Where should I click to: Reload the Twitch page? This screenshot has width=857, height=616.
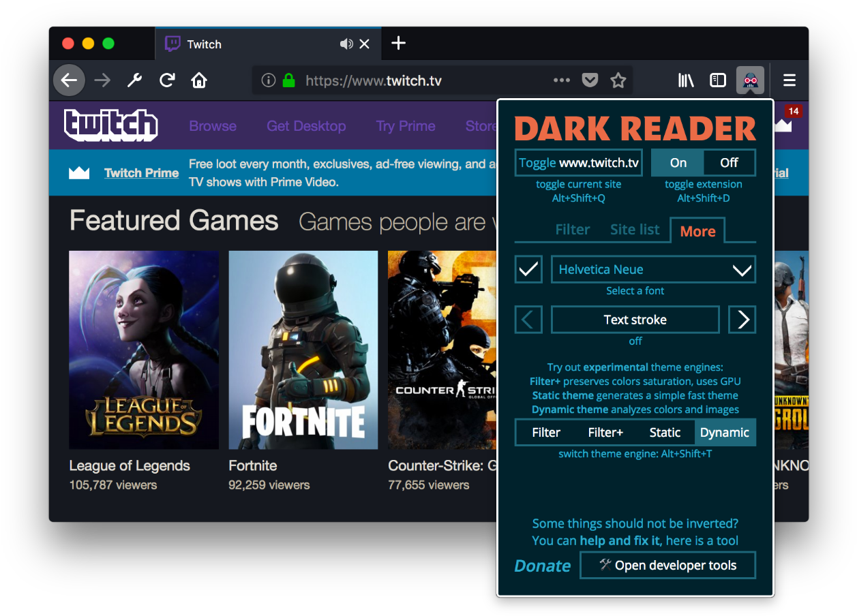[x=167, y=81]
